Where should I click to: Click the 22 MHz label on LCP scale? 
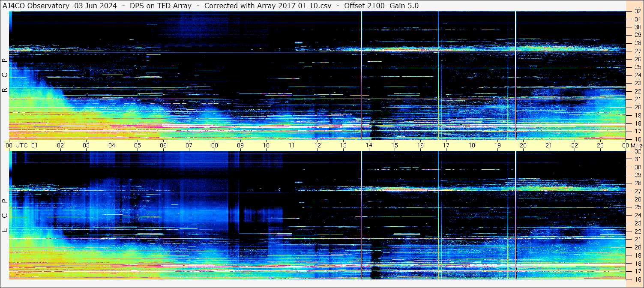click(638, 231)
